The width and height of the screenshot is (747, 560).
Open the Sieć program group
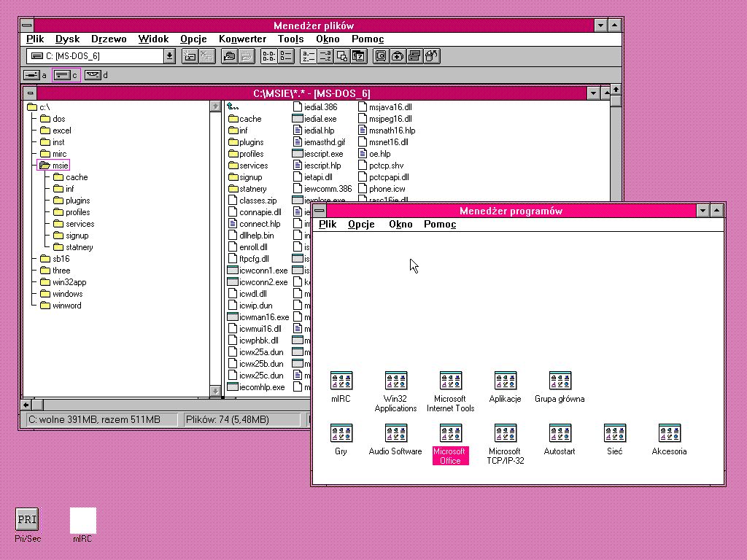point(614,432)
